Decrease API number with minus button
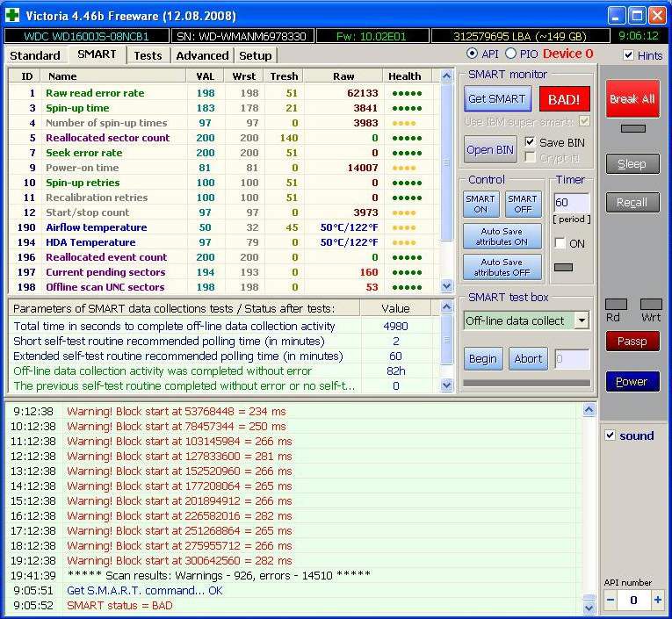 (611, 601)
